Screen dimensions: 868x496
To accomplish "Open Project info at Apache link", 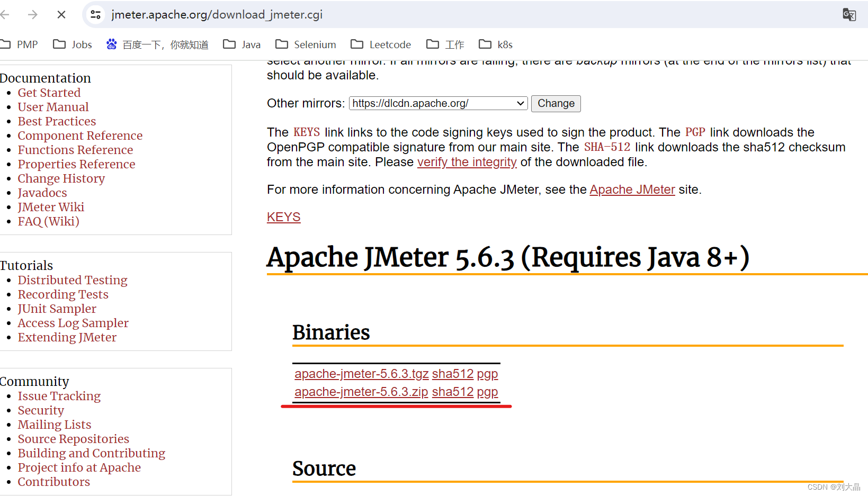I will (79, 467).
